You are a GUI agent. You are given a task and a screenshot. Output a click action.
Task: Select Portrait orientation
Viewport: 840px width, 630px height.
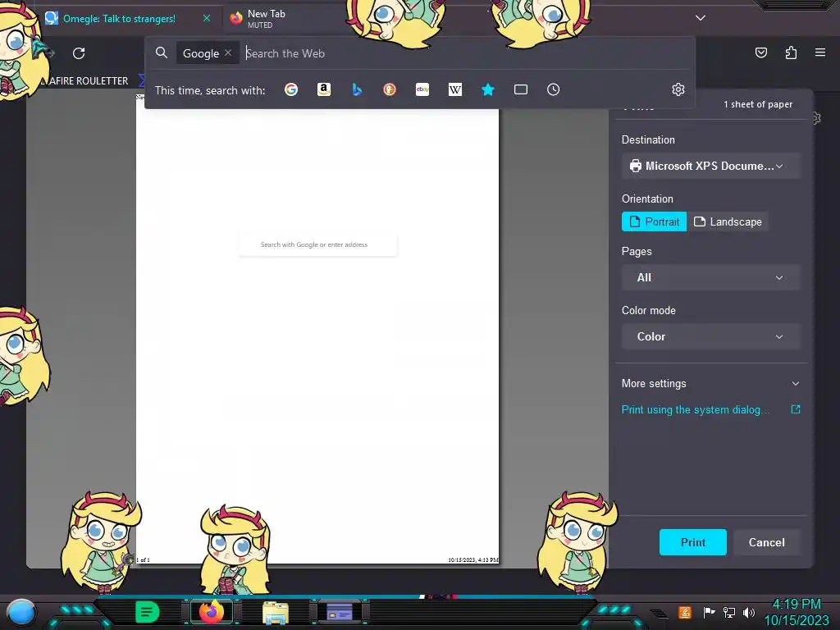[x=654, y=221]
